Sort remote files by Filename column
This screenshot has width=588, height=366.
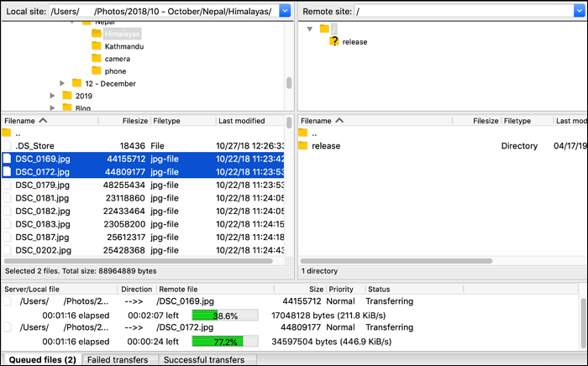tap(375, 121)
